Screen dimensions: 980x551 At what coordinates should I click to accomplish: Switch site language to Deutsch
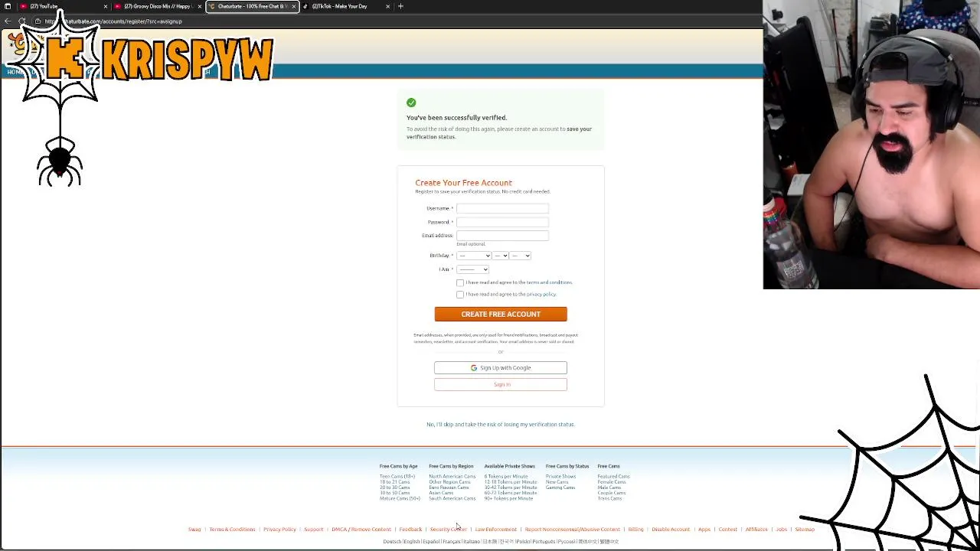coord(392,542)
